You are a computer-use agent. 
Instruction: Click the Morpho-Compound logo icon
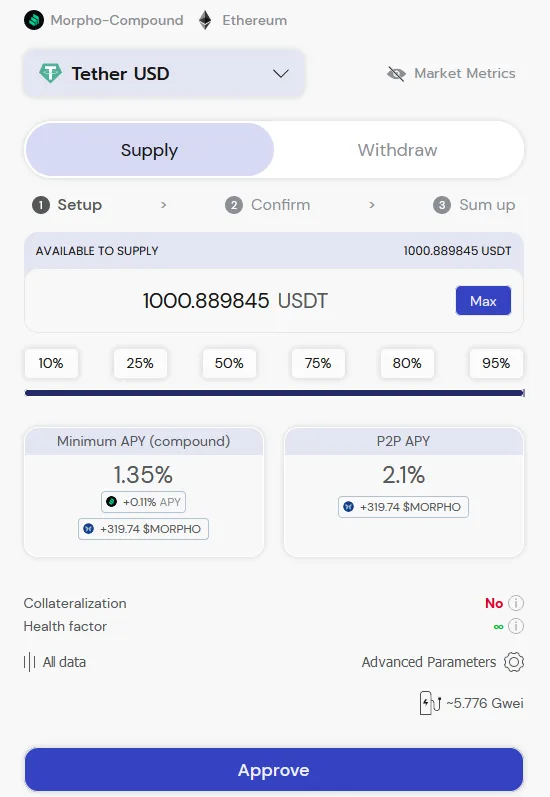[x=34, y=20]
